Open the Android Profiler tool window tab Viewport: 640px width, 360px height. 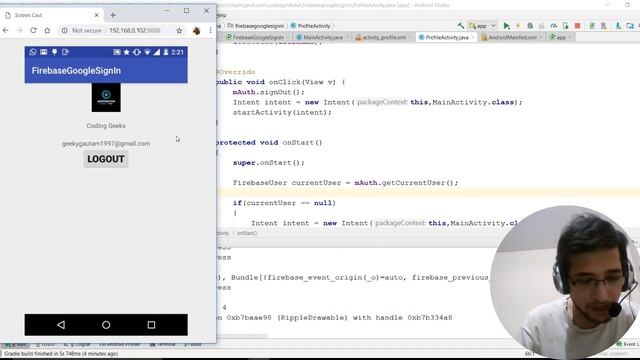[120, 345]
